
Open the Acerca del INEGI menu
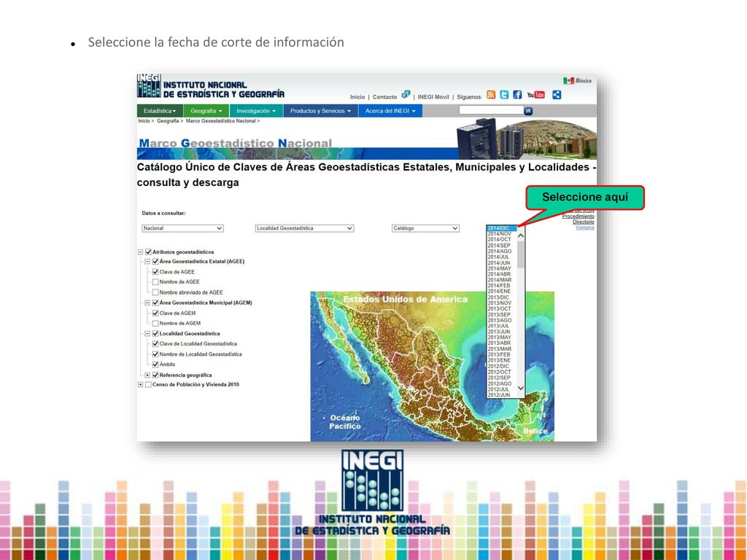tap(390, 111)
